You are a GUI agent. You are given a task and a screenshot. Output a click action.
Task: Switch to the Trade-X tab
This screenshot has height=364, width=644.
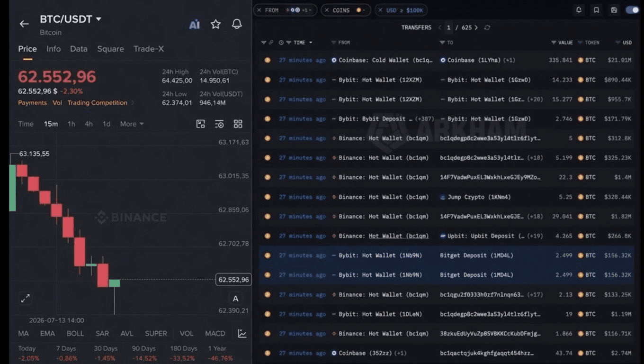point(149,49)
